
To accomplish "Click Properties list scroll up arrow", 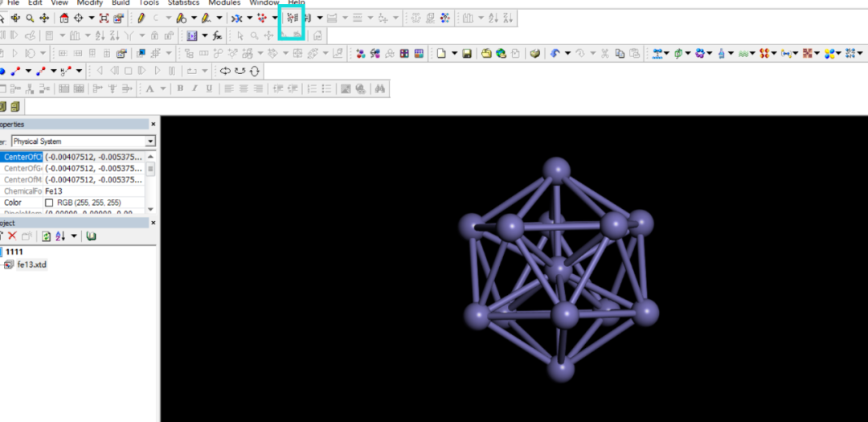I will [150, 158].
